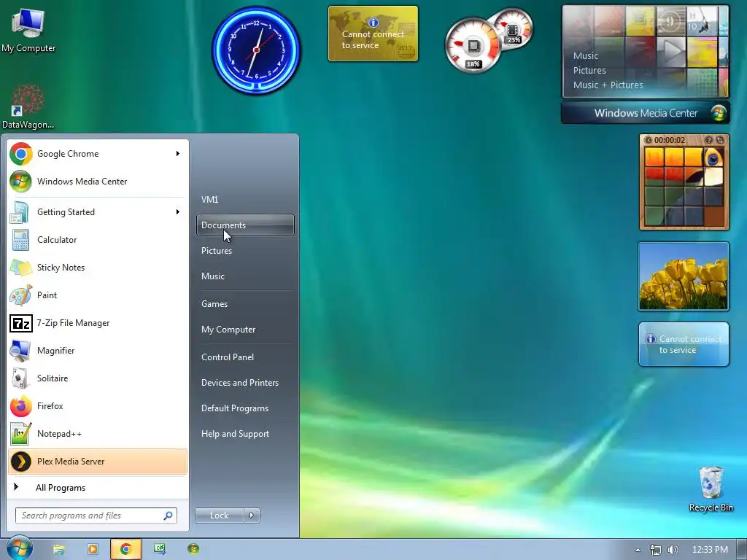Expand Getting Started submenu arrow

178,211
